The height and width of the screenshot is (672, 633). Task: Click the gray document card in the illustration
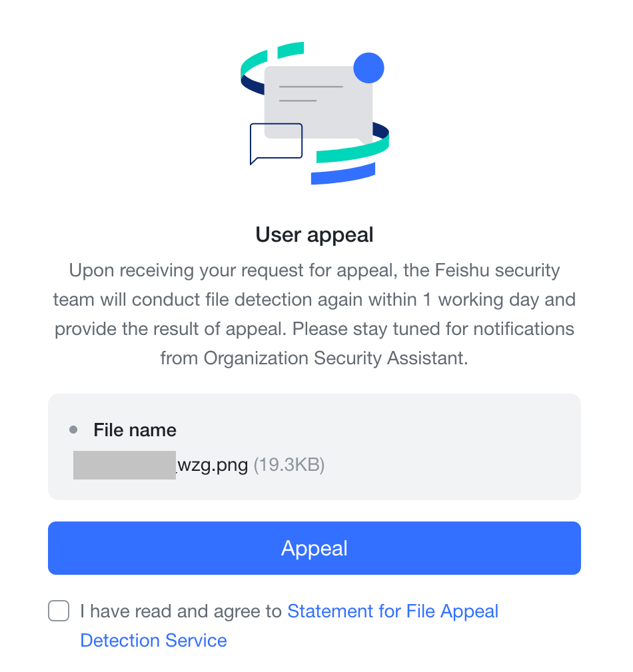point(318,100)
